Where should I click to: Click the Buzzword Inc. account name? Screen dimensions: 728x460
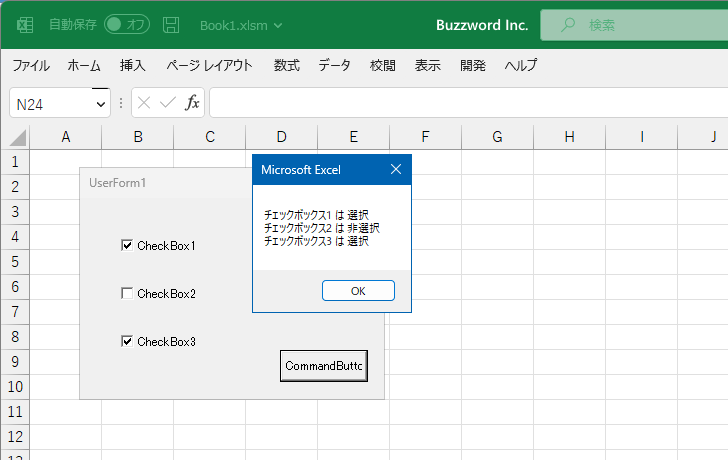(482, 25)
